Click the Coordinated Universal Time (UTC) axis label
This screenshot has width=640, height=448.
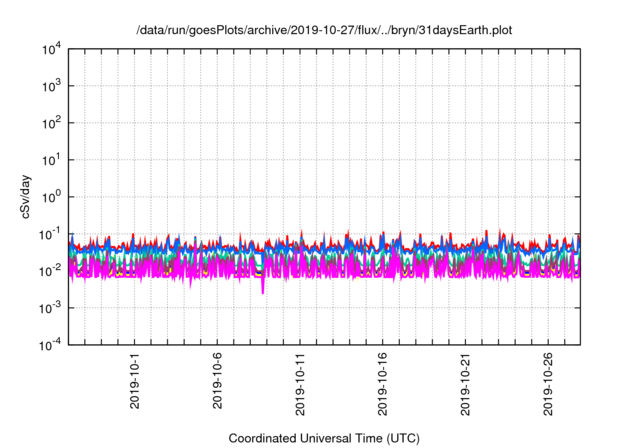coord(323,438)
